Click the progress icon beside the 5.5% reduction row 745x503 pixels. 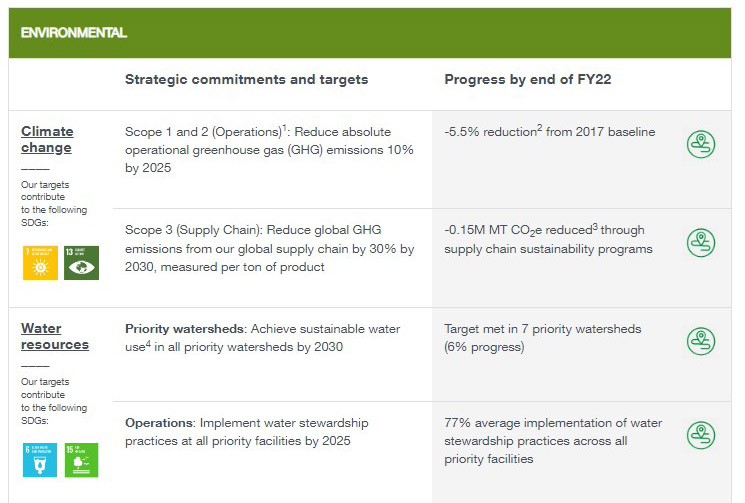pos(700,144)
